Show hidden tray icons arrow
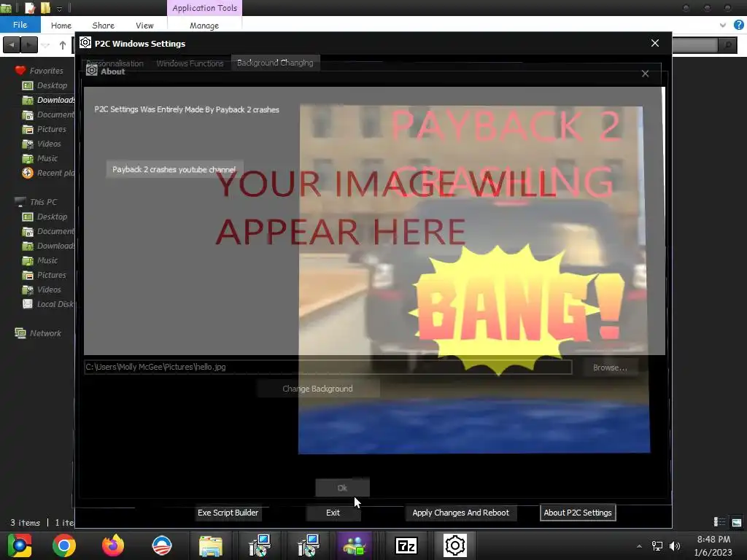 tap(639, 546)
